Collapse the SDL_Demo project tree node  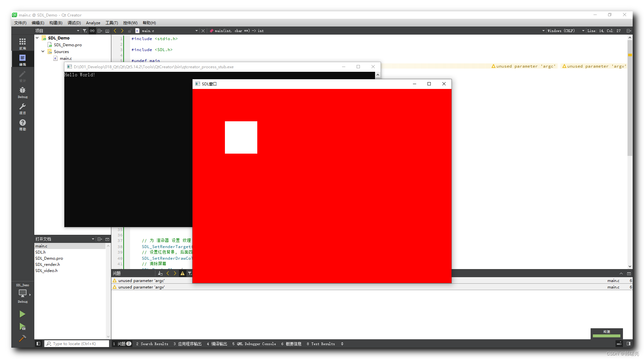pyautogui.click(x=37, y=38)
